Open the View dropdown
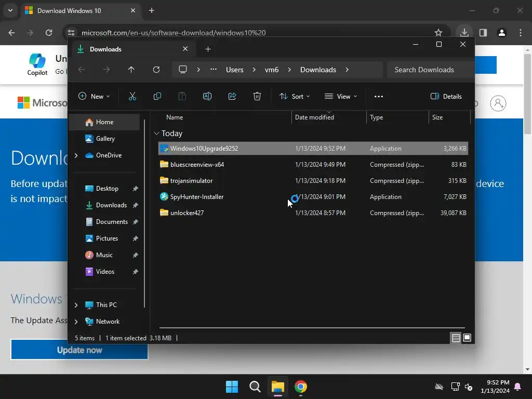Image resolution: width=532 pixels, height=399 pixels. coord(341,96)
